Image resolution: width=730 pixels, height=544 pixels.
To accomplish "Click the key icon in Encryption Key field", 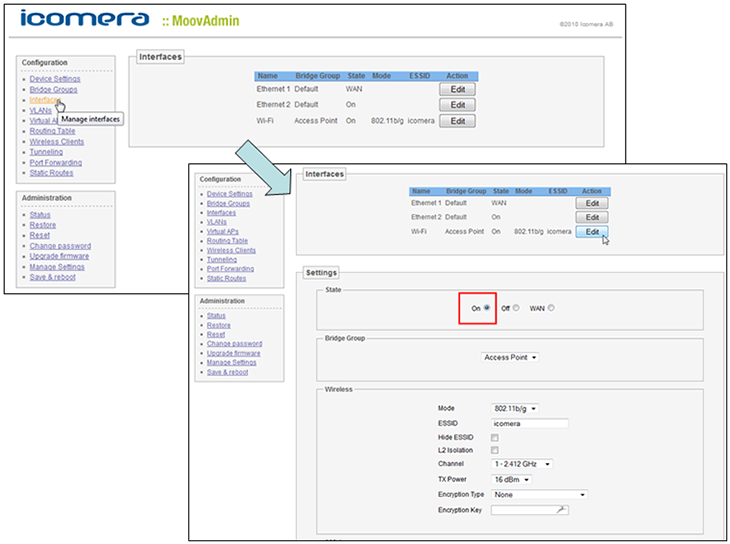I will 562,509.
